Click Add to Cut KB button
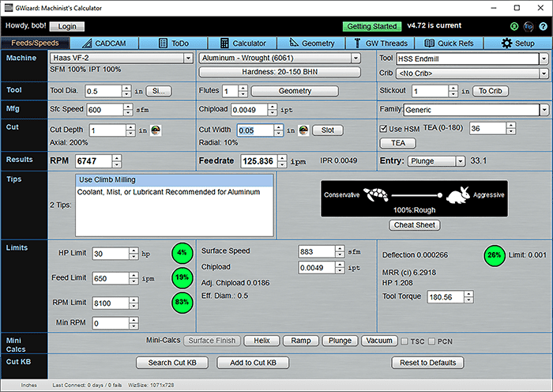 pos(253,363)
